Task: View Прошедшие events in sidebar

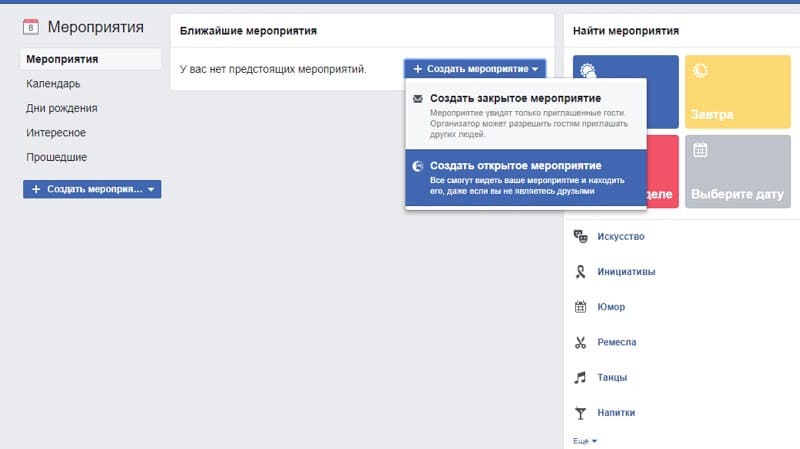Action: point(56,157)
